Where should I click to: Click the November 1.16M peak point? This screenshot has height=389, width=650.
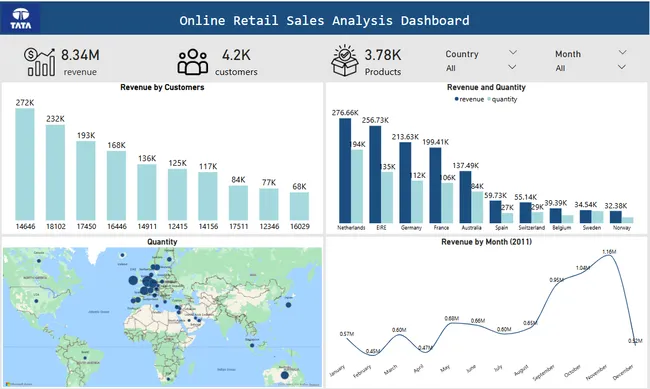[x=609, y=255]
